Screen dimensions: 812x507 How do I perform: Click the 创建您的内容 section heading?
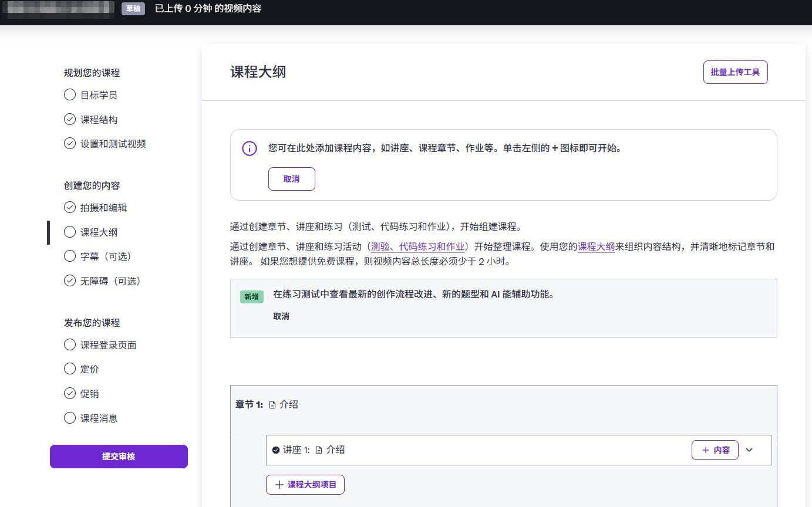[x=92, y=185]
